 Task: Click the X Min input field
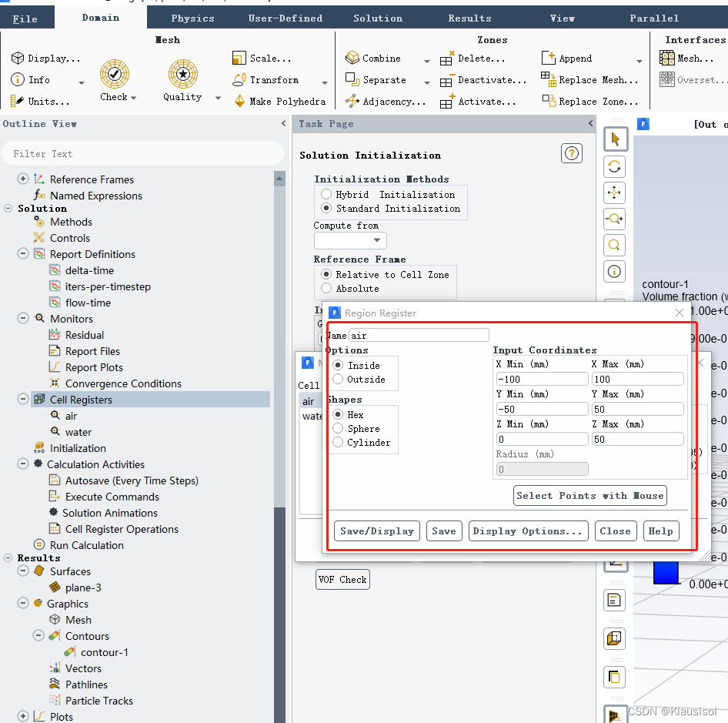coord(542,379)
